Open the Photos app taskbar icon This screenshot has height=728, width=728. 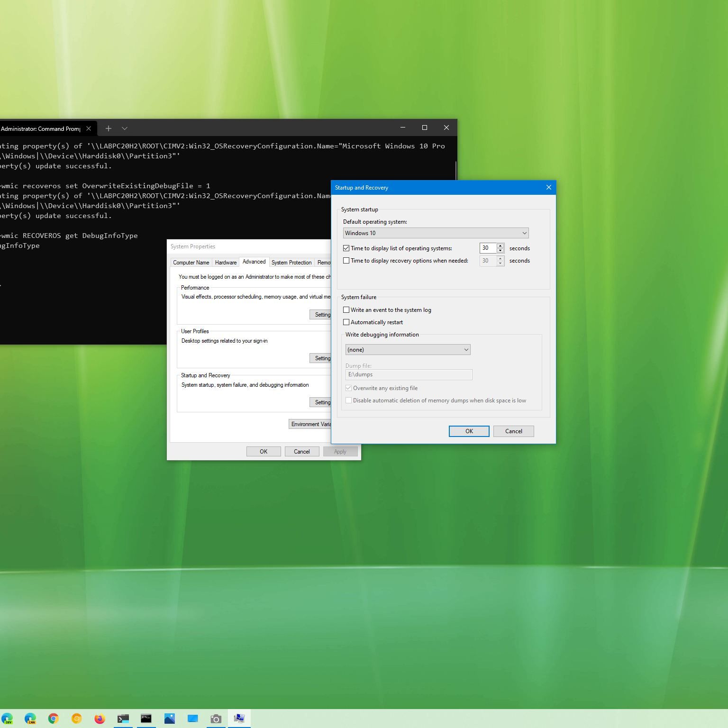(169, 719)
